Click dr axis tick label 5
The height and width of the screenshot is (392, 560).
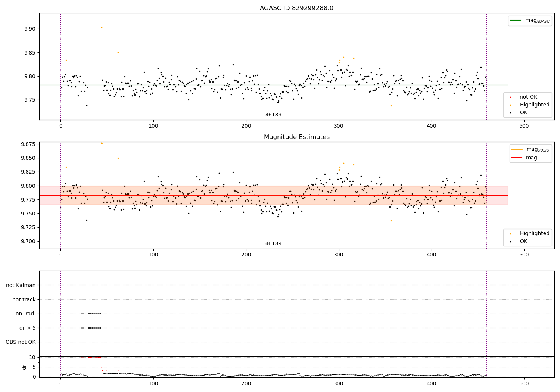coord(34,367)
